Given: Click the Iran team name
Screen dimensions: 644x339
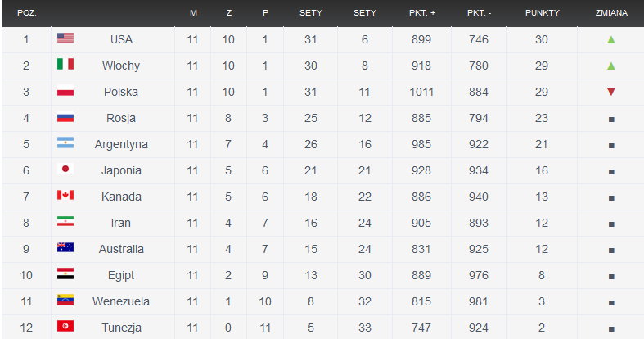Looking at the screenshot, I should click(x=121, y=223).
